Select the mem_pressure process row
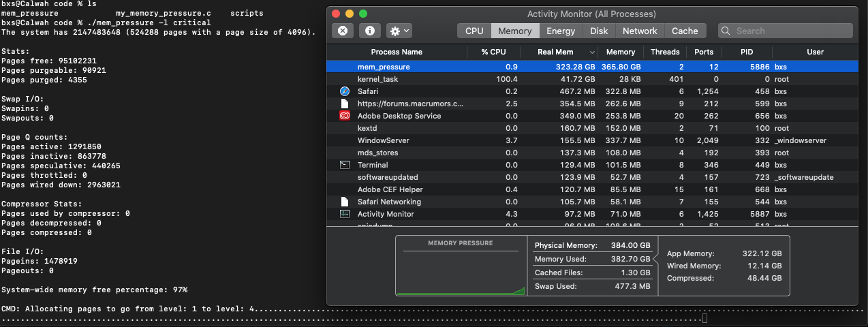Image resolution: width=868 pixels, height=327 pixels. click(593, 67)
